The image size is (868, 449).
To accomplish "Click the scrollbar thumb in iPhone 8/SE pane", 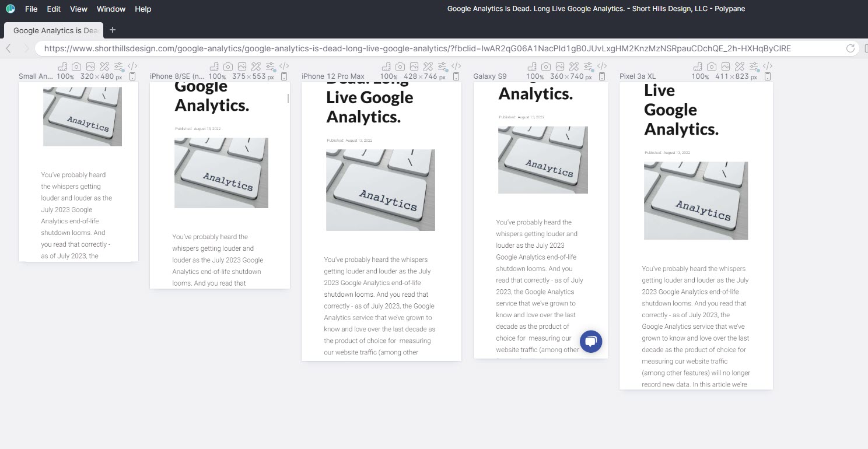I will click(x=288, y=99).
